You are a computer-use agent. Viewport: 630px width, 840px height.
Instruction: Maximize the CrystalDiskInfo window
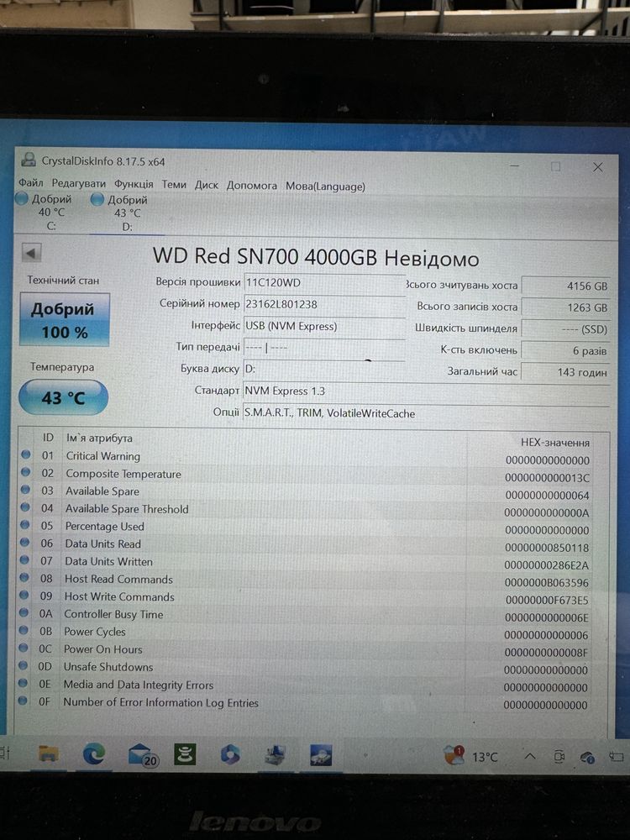click(555, 166)
